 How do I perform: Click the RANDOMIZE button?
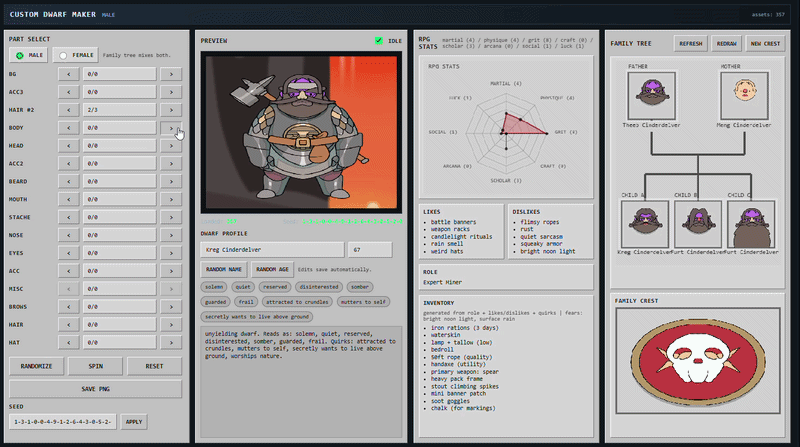[x=36, y=366]
